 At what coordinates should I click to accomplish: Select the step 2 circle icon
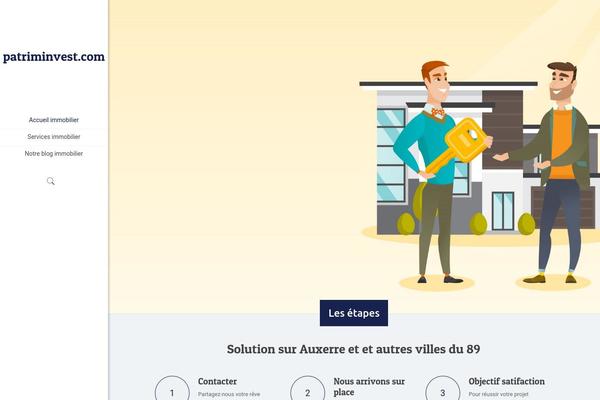click(x=308, y=390)
